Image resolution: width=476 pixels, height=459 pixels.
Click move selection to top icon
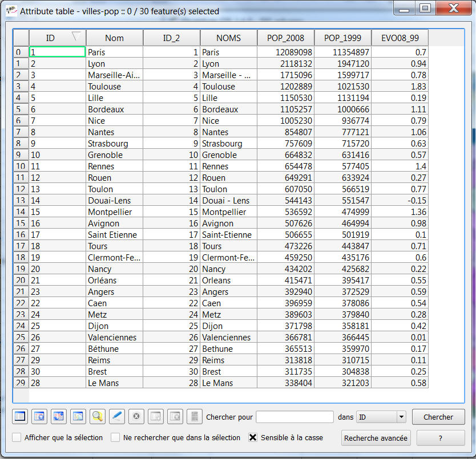click(x=39, y=416)
